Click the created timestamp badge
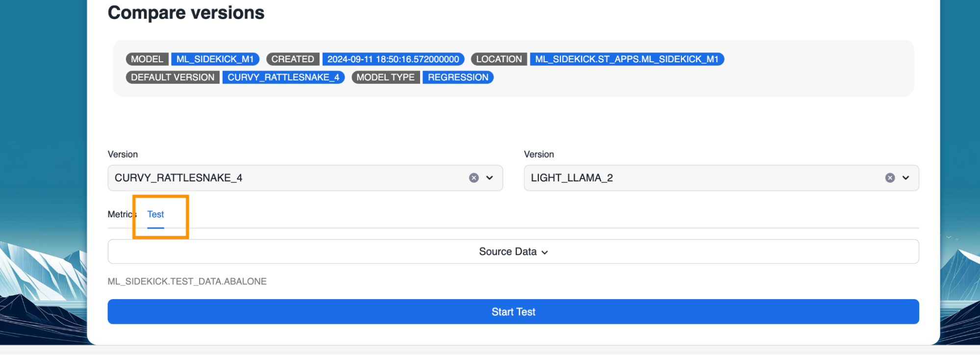The width and height of the screenshot is (980, 355). 393,59
